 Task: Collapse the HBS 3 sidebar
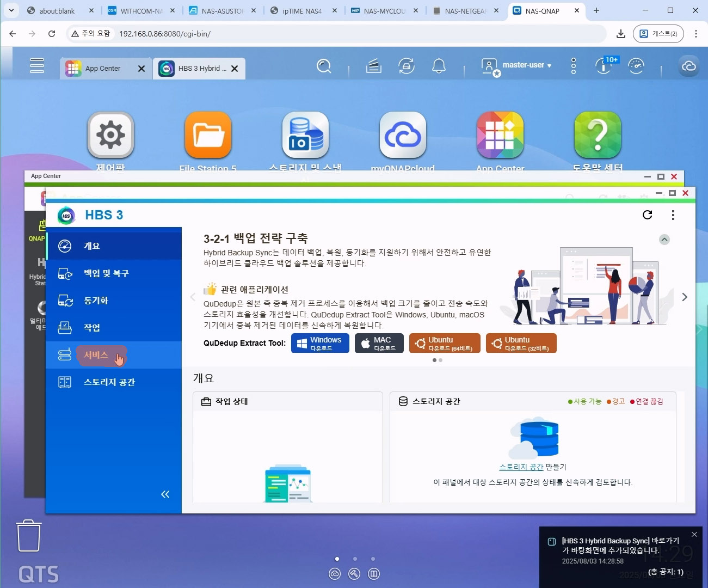[165, 494]
